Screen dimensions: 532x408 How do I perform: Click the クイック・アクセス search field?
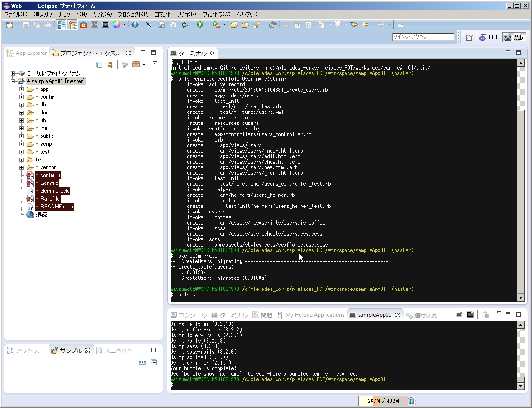pyautogui.click(x=423, y=37)
